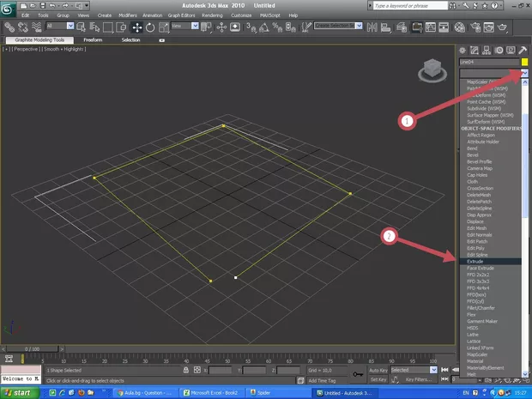The image size is (532, 399).
Task: Open the Customize menu
Action: point(241,15)
